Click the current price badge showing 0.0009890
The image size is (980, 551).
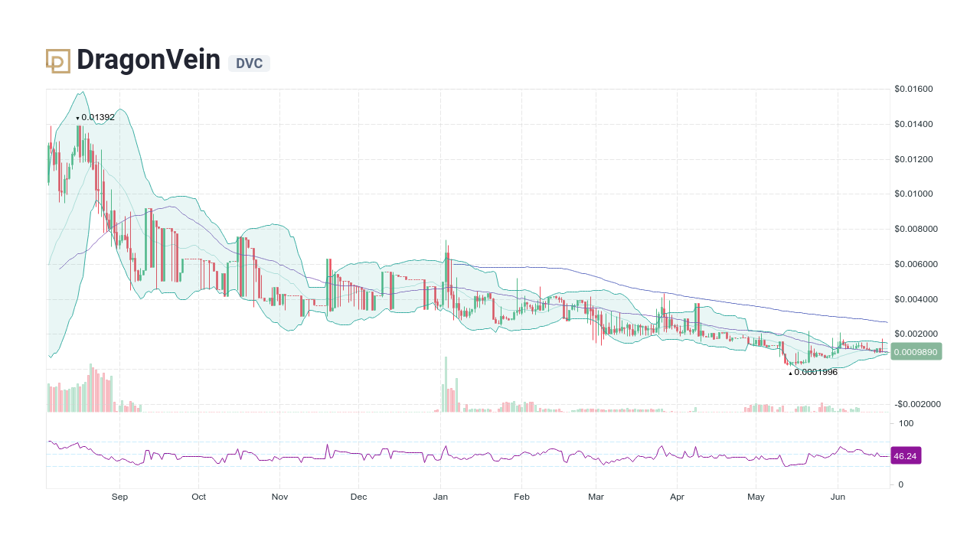916,351
